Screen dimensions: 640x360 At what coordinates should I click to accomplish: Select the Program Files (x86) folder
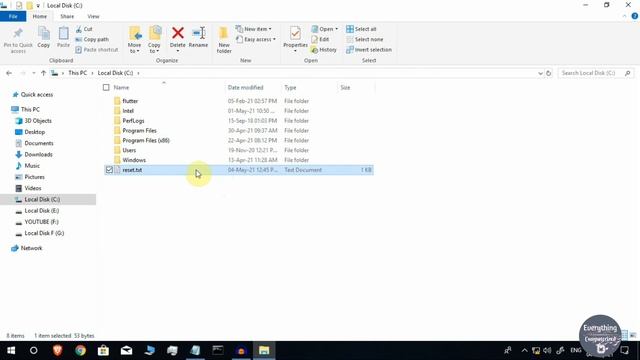pyautogui.click(x=146, y=140)
